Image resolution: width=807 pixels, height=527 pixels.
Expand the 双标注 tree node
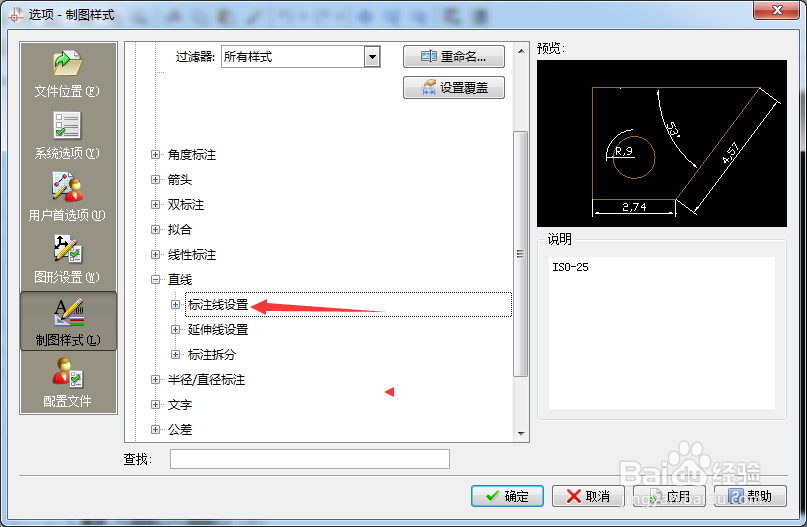(x=155, y=204)
